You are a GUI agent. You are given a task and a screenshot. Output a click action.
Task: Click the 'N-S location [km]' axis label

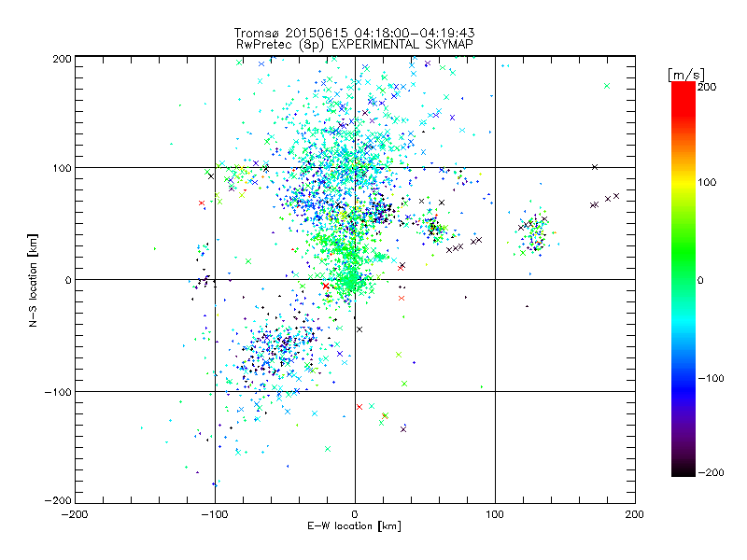point(33,280)
